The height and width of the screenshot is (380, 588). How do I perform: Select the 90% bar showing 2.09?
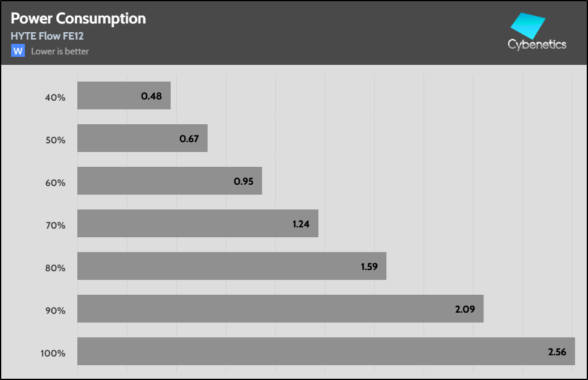click(280, 308)
